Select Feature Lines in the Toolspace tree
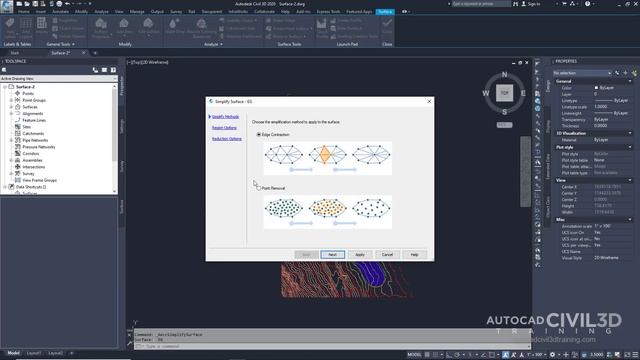Image resolution: width=640 pixels, height=360 pixels. pos(34,120)
